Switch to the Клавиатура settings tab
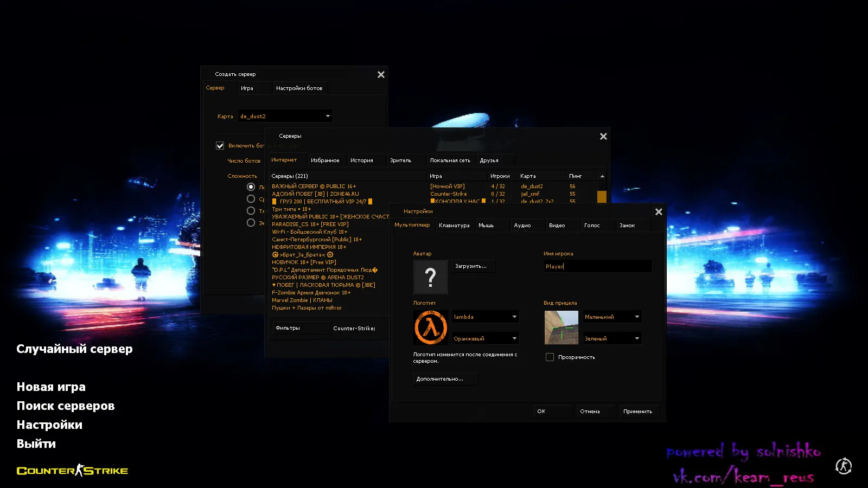The image size is (868, 488). click(455, 225)
